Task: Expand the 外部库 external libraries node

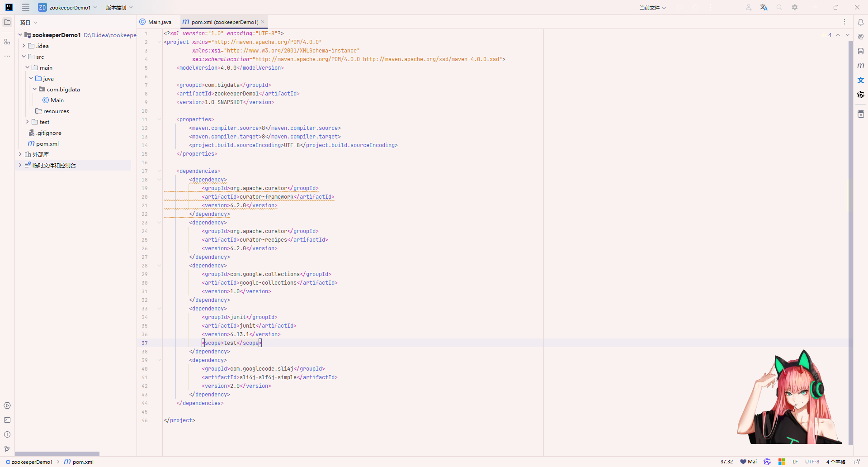Action: click(20, 154)
